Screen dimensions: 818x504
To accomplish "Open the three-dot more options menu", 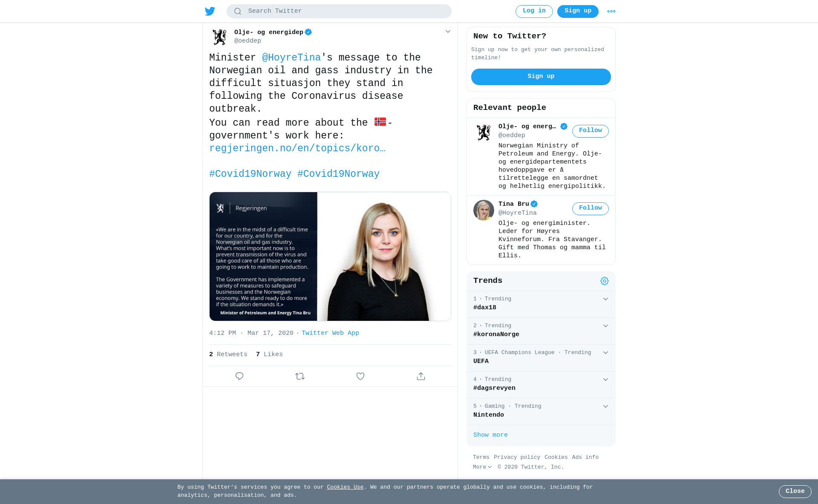I will point(611,12).
